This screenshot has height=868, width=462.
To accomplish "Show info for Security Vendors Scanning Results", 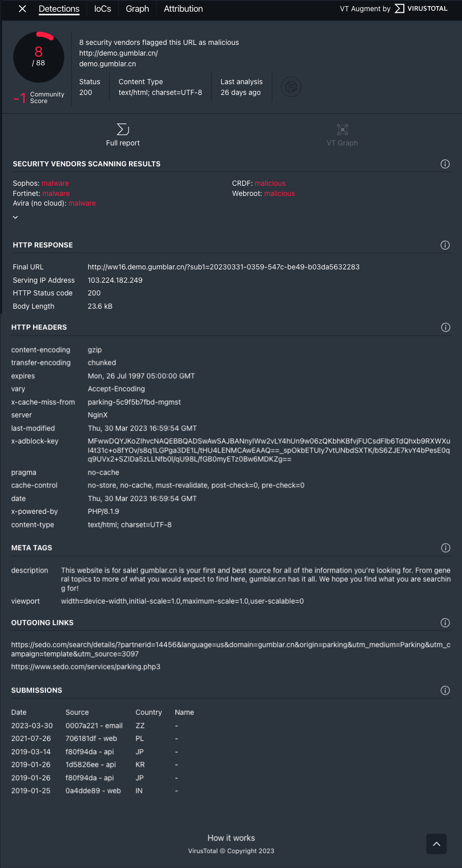I will (445, 164).
